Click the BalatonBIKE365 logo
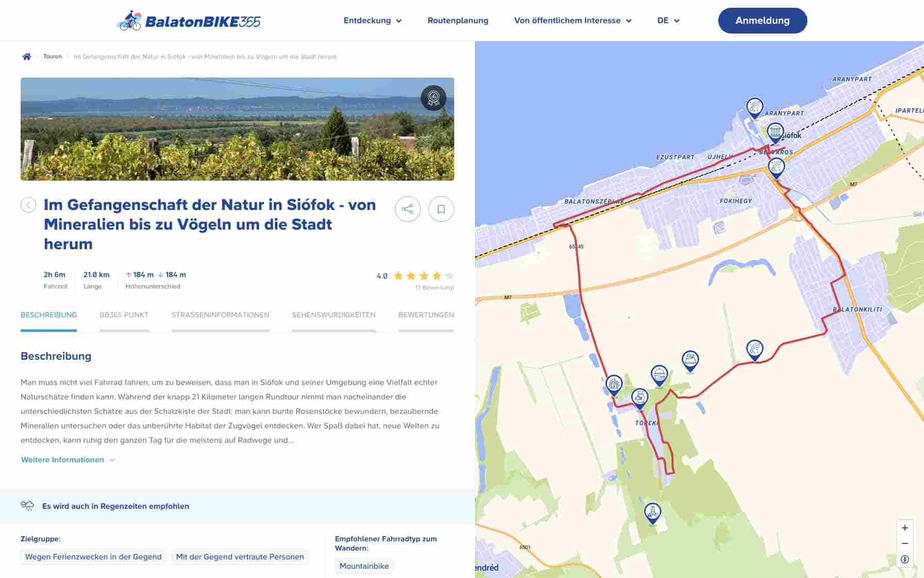The width and height of the screenshot is (924, 578). pyautogui.click(x=189, y=21)
